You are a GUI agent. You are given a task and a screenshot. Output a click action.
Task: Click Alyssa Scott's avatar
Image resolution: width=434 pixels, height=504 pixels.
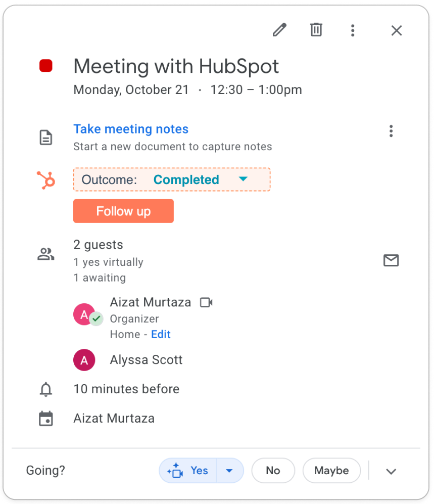click(84, 360)
